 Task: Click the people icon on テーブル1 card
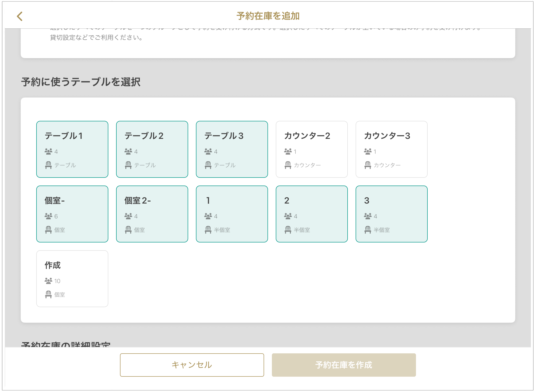48,151
